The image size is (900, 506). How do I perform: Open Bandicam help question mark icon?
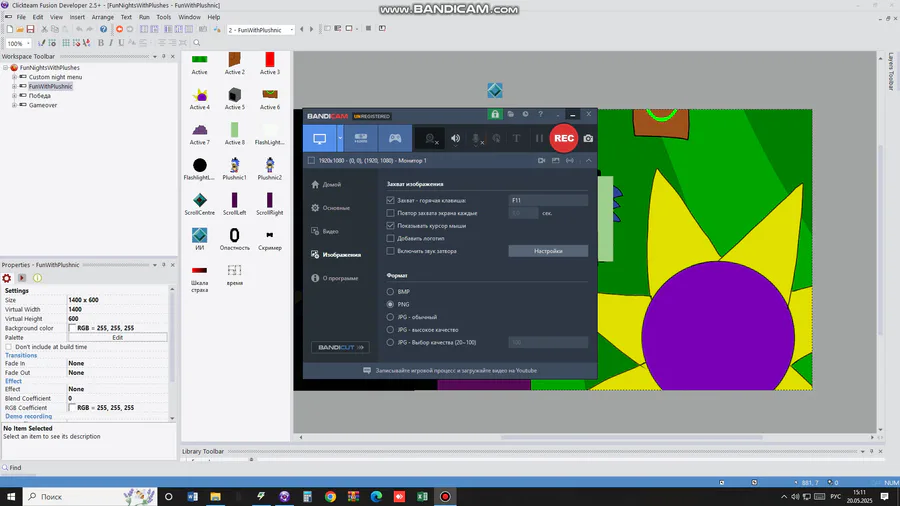540,114
